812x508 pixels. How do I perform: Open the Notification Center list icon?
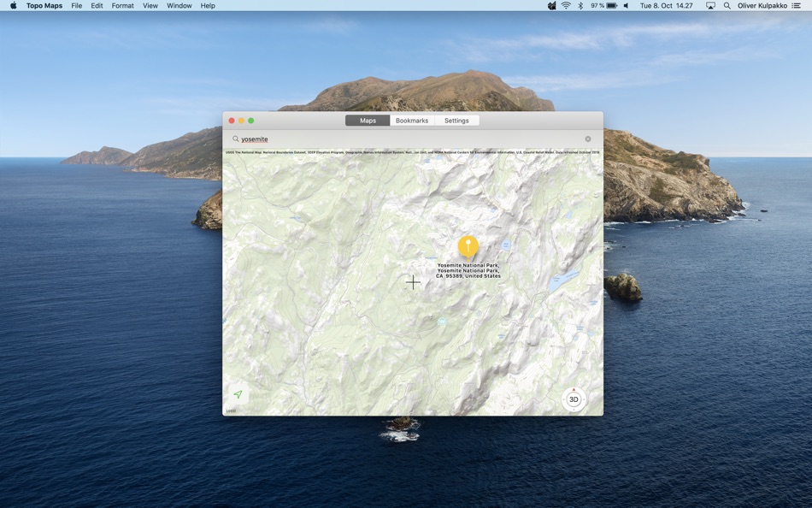pos(796,6)
